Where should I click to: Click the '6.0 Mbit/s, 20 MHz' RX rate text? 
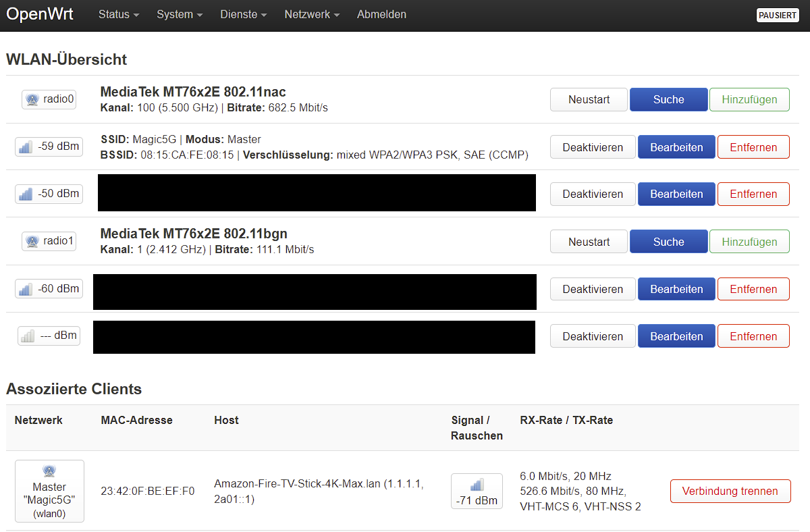pyautogui.click(x=566, y=476)
